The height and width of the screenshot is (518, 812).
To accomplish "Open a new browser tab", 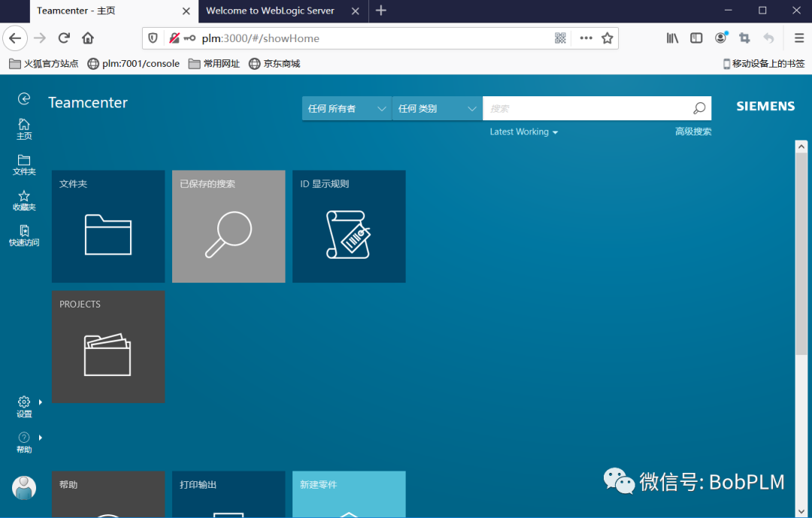I will point(381,11).
